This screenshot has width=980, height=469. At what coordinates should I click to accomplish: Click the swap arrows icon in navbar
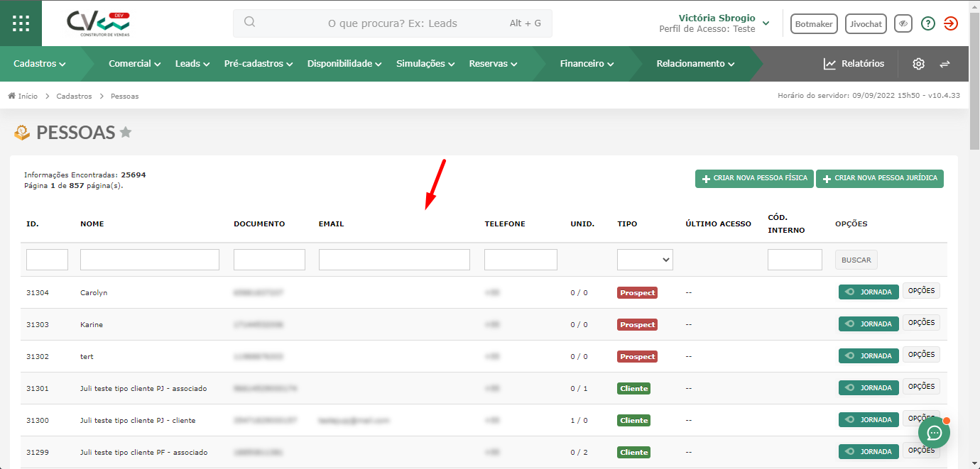944,64
